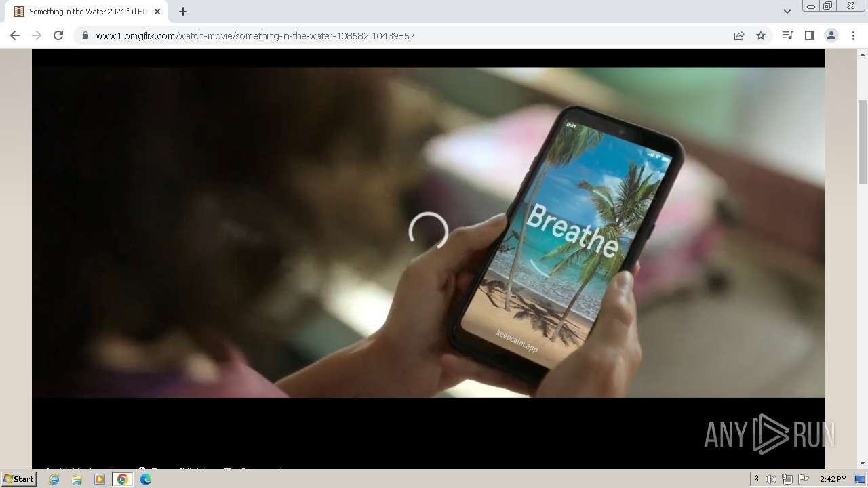Viewport: 868px width, 488px height.
Task: Open the Chrome profile avatar
Action: click(831, 35)
